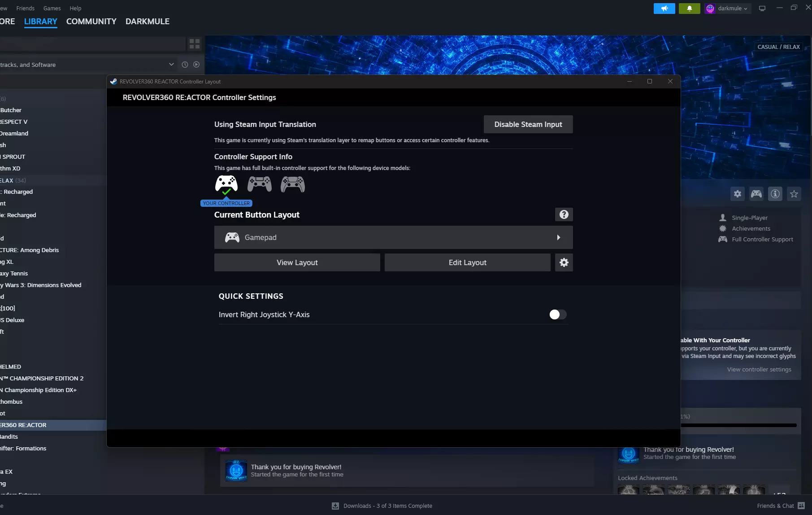This screenshot has width=812, height=515.
Task: Select Butcher in the game list
Action: coord(11,110)
